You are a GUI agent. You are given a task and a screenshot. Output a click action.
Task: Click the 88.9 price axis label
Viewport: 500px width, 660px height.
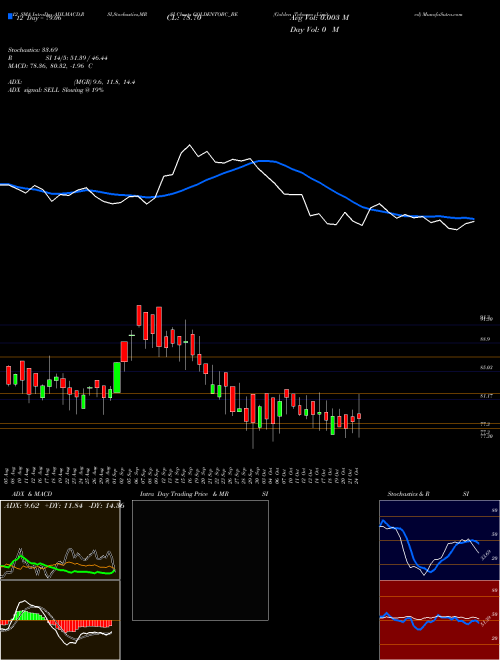(485, 339)
